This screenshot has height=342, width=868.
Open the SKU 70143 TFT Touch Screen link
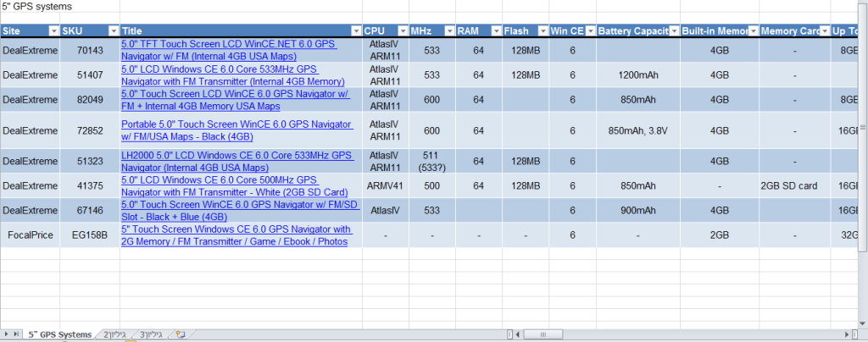pyautogui.click(x=229, y=50)
